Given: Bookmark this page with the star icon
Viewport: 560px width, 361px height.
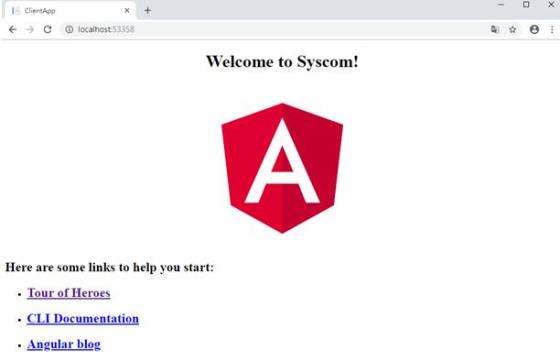Looking at the screenshot, I should 512,29.
